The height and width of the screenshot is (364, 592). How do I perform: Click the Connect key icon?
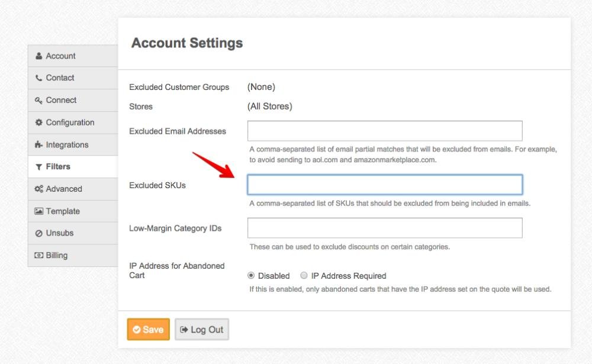(x=39, y=101)
